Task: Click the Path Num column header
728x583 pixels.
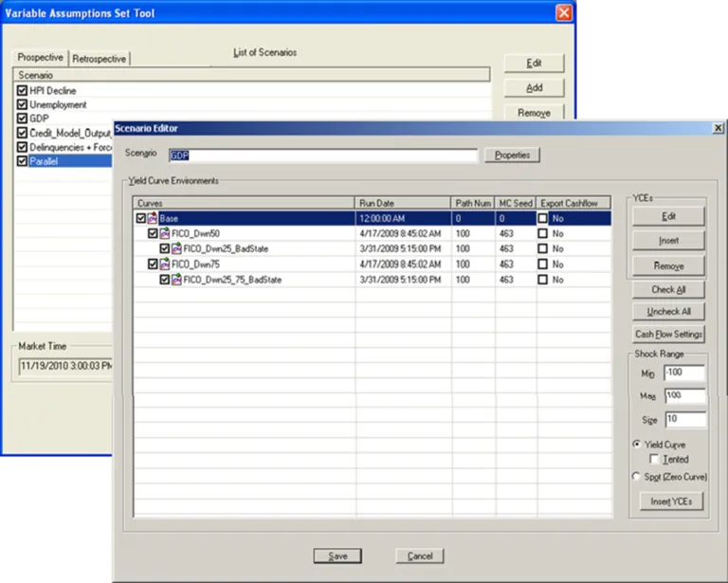Action: click(x=473, y=203)
